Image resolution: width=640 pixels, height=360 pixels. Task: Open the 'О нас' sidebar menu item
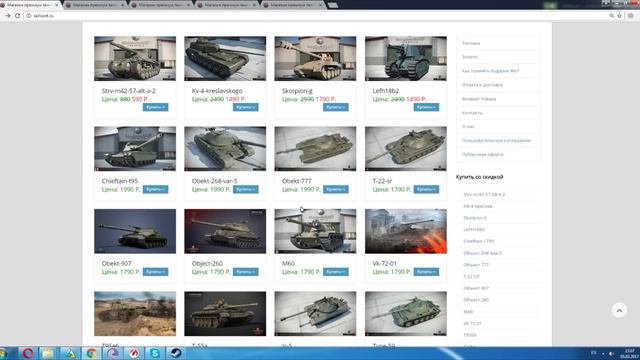click(x=498, y=127)
